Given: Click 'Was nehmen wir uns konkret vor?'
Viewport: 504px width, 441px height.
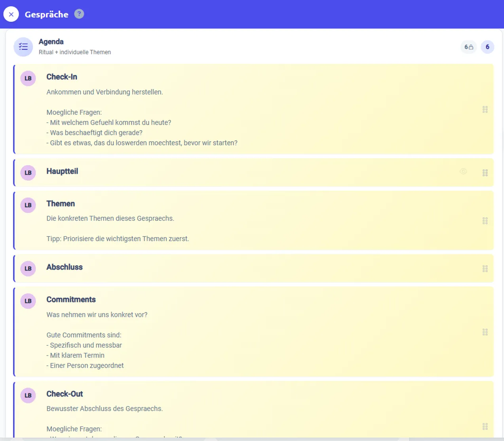Looking at the screenshot, I should tap(97, 315).
